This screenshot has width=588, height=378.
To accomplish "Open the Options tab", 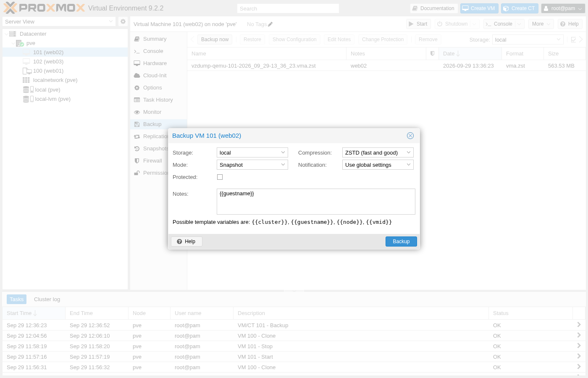I will (x=159, y=88).
